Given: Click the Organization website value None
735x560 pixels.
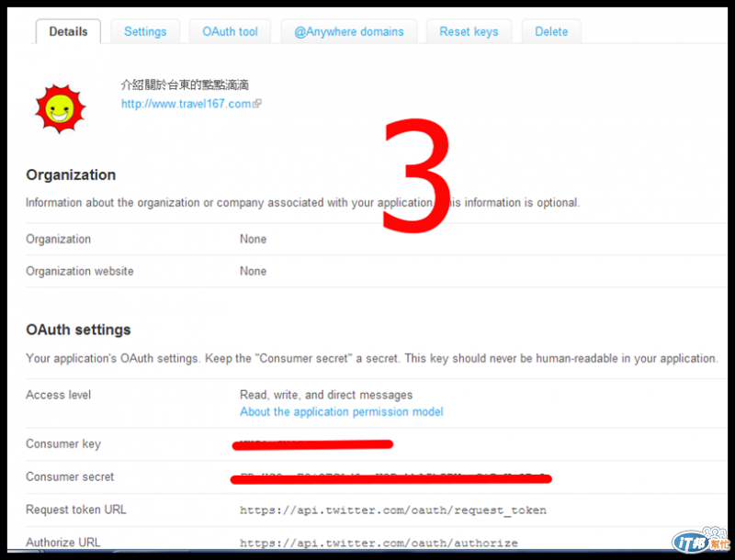Looking at the screenshot, I should coord(254,271).
